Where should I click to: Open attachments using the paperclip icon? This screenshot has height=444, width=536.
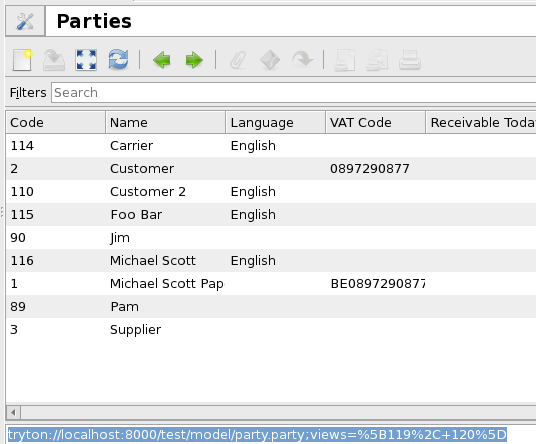coord(238,60)
